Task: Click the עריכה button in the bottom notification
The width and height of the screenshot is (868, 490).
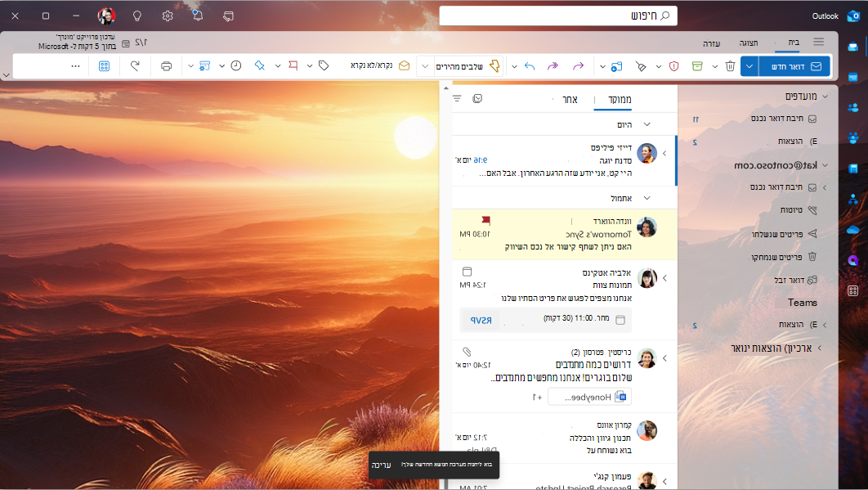Action: point(381,465)
